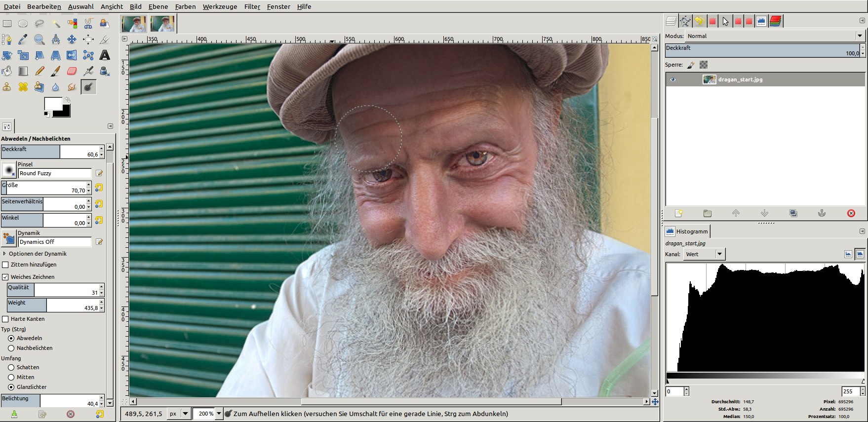The height and width of the screenshot is (422, 868).
Task: Duplicate the current layer
Action: (x=793, y=213)
